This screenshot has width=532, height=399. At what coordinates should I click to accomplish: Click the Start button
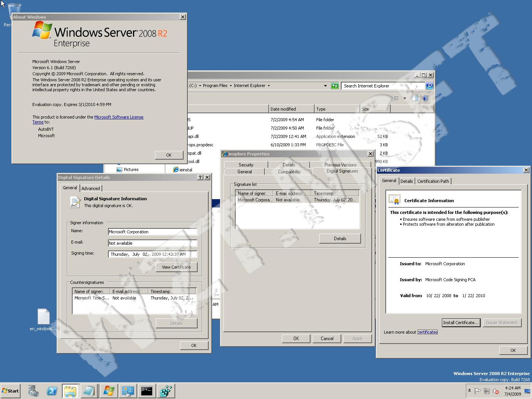[x=11, y=391]
